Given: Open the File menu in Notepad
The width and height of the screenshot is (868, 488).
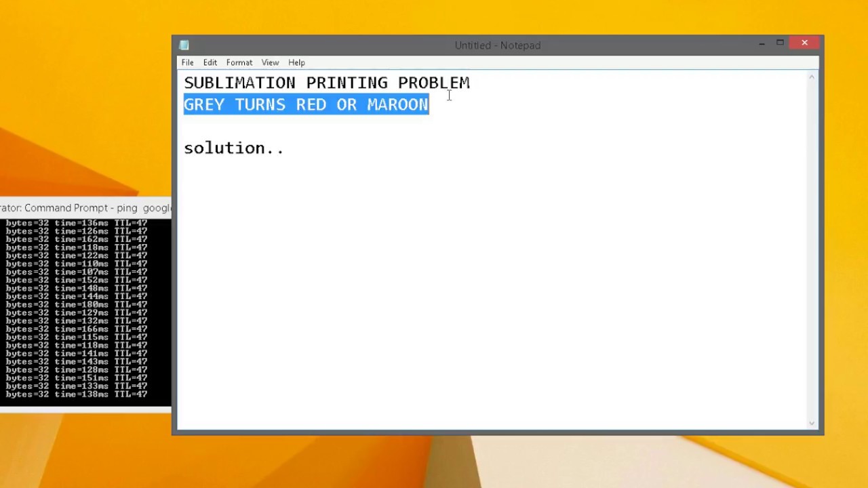Looking at the screenshot, I should [x=187, y=62].
